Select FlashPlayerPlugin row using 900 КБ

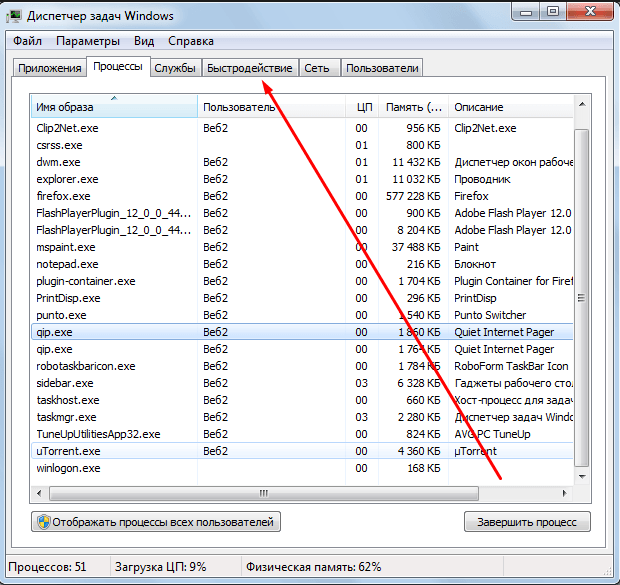302,213
